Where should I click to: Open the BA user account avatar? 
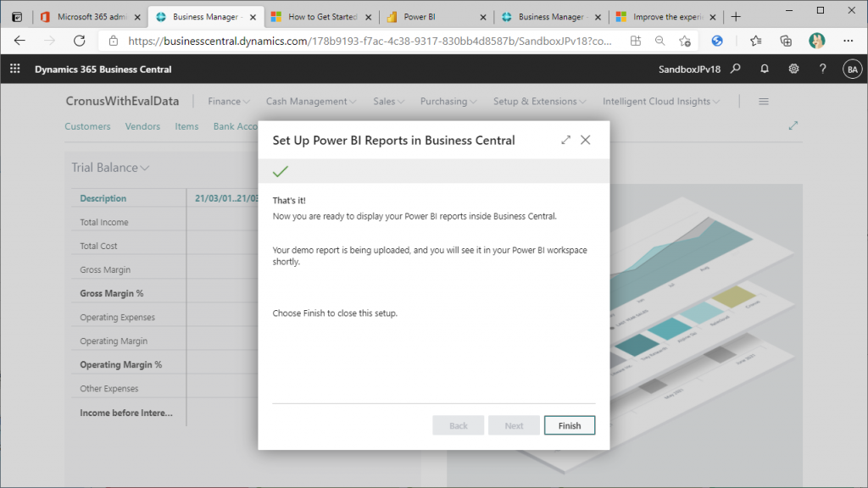point(852,69)
